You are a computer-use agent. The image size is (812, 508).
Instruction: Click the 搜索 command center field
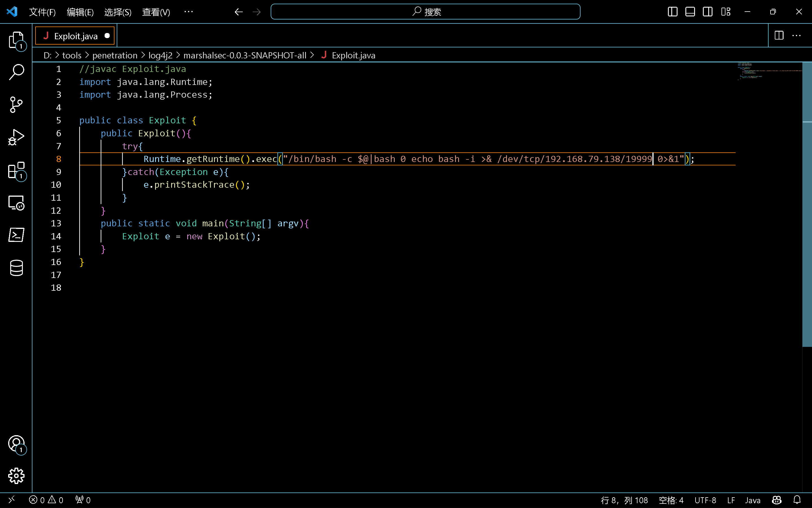pos(425,12)
